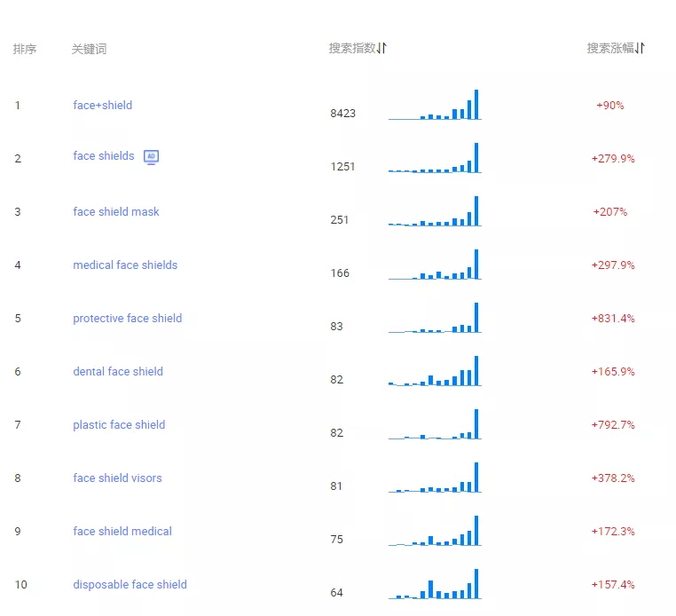Screen dimensions: 676x616
Task: Open the face shields keyword link
Action: pyautogui.click(x=104, y=155)
